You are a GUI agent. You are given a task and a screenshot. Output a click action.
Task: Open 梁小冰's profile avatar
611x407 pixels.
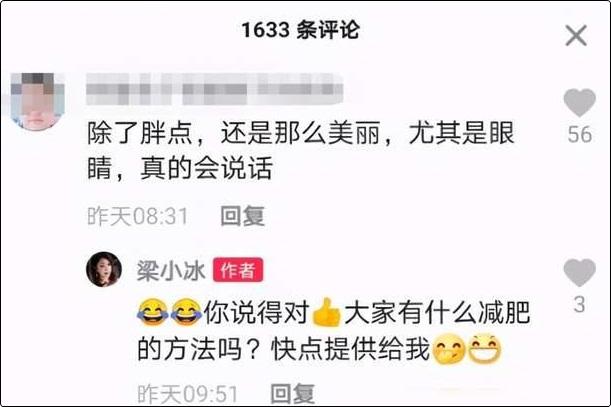[x=104, y=269]
